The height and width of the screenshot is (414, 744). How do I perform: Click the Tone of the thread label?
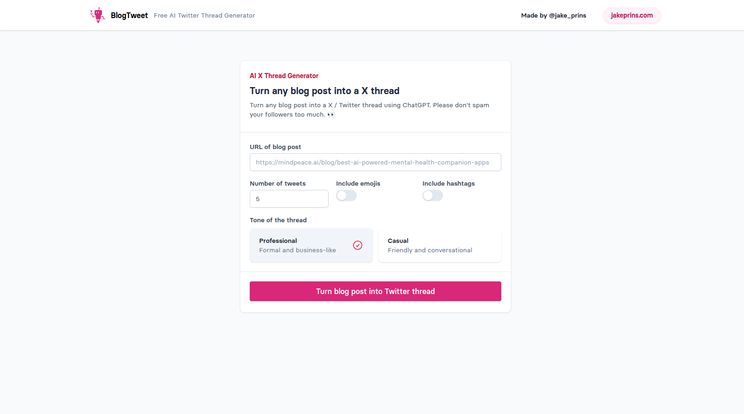pos(278,220)
